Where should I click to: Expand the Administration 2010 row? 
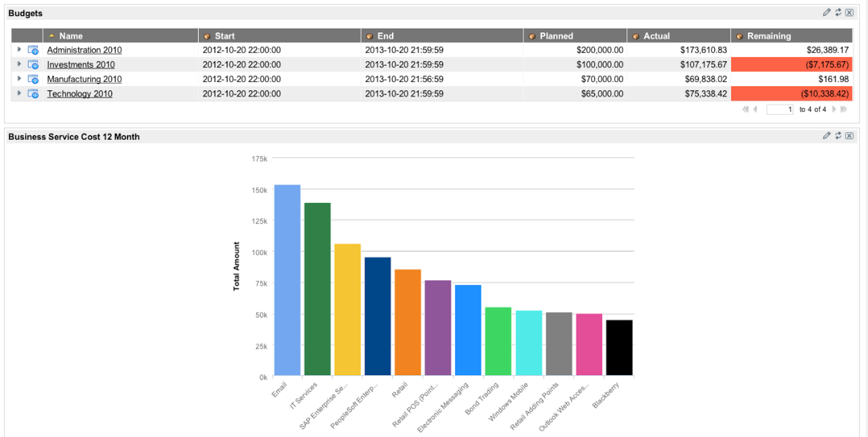[x=19, y=50]
